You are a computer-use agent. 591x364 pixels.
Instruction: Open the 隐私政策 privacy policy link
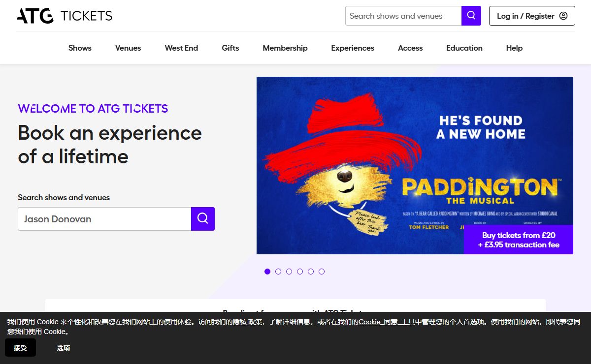[247, 322]
